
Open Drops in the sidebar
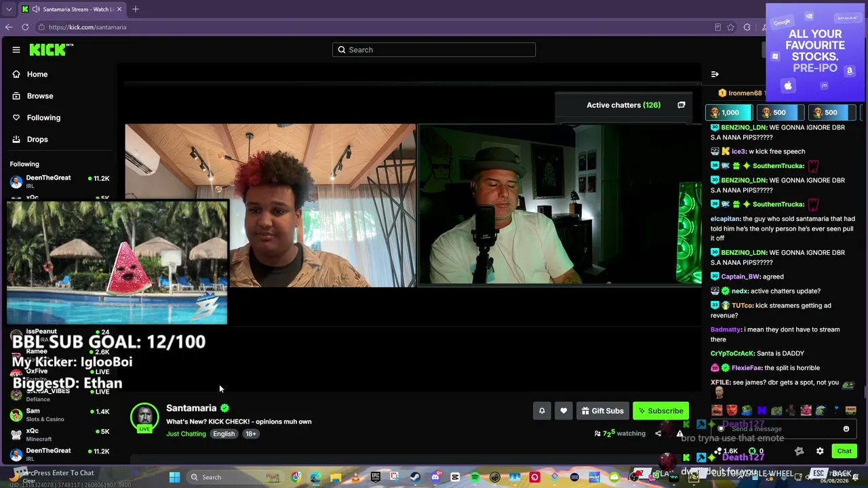[x=37, y=139]
